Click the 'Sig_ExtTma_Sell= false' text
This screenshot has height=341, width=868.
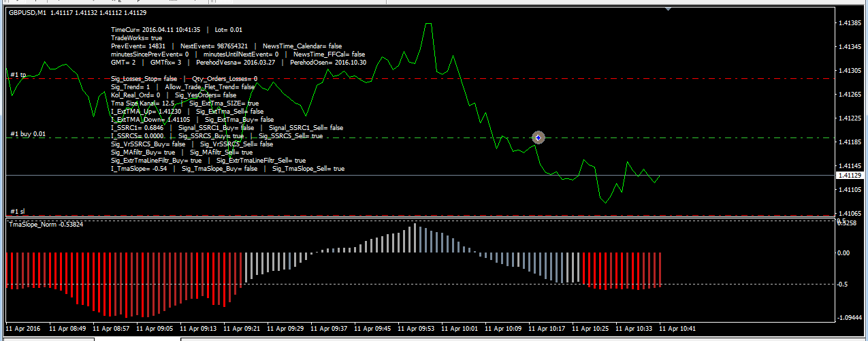[x=230, y=110]
